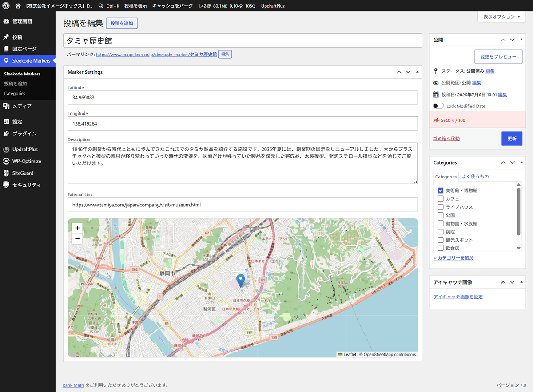Click the blue map marker pin
Viewport: 533px width, 392px height.
(x=240, y=280)
